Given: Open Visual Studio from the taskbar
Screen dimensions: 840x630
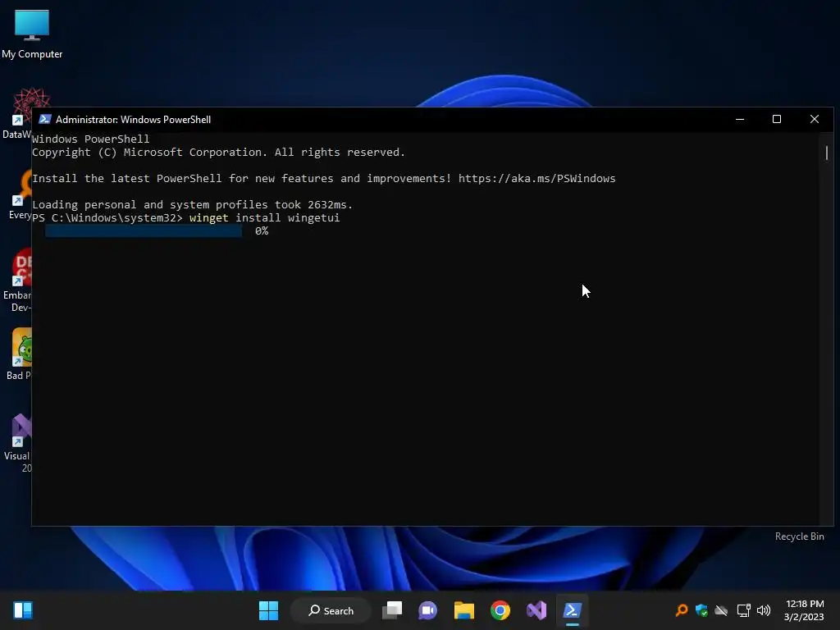Looking at the screenshot, I should click(536, 610).
